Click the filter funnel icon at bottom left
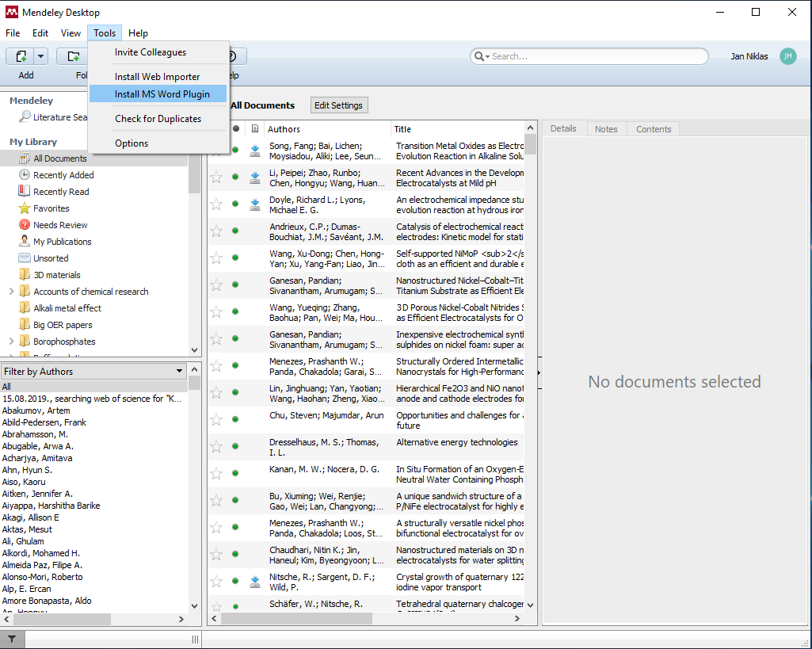Screen dimensions: 812x649 (11, 639)
